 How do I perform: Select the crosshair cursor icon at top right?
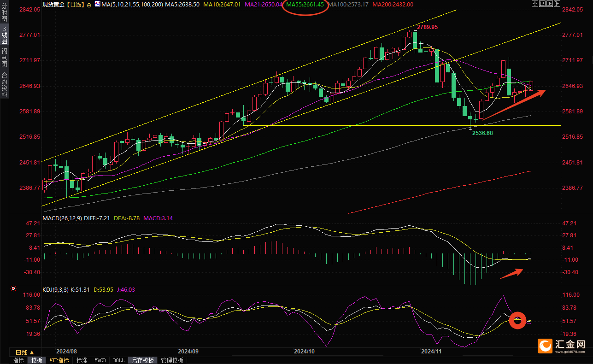(535, 4)
